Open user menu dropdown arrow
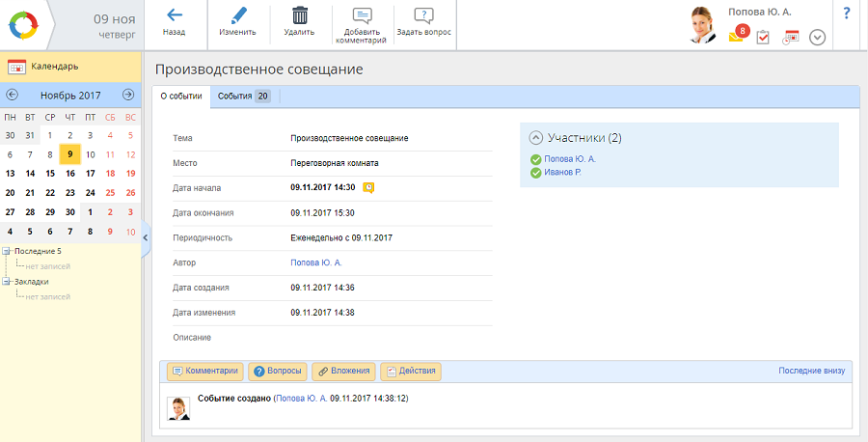868x442 pixels. (x=817, y=38)
